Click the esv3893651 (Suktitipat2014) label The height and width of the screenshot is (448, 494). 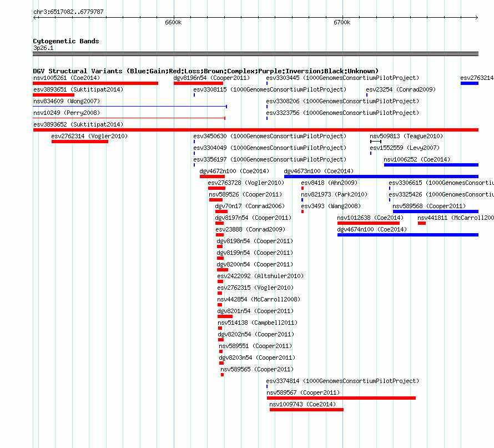pyautogui.click(x=78, y=89)
